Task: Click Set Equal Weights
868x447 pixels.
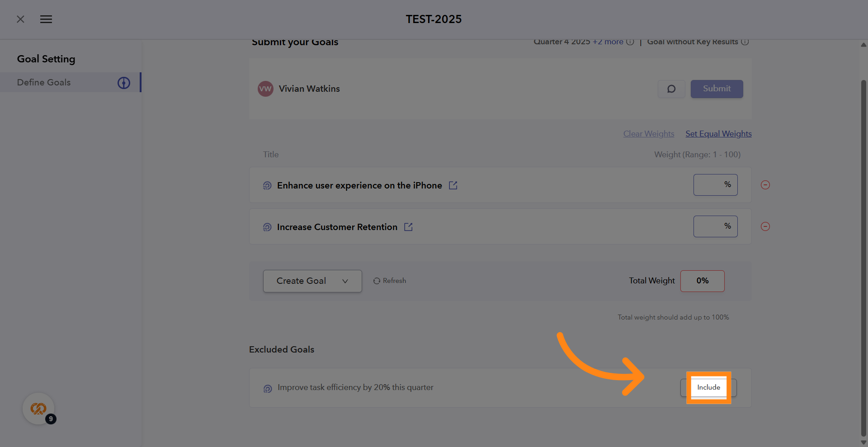Action: coord(718,134)
